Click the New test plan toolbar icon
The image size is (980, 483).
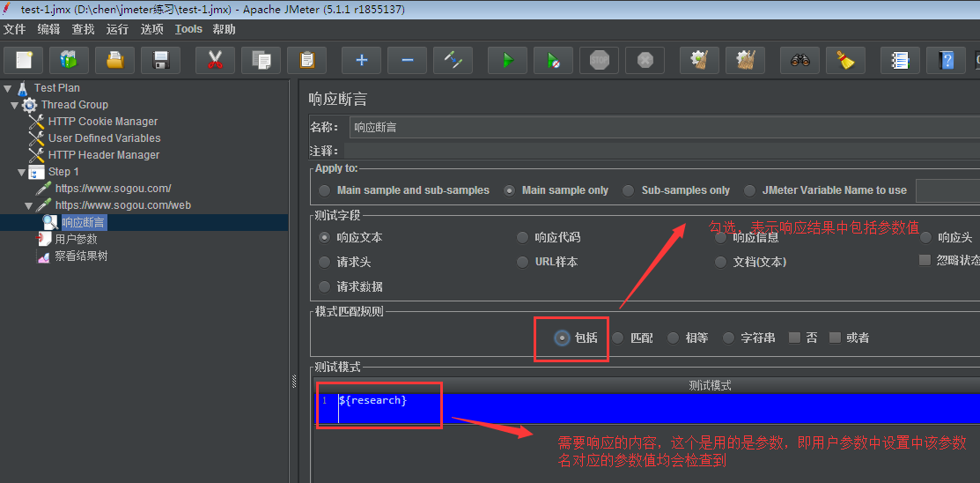(x=24, y=60)
